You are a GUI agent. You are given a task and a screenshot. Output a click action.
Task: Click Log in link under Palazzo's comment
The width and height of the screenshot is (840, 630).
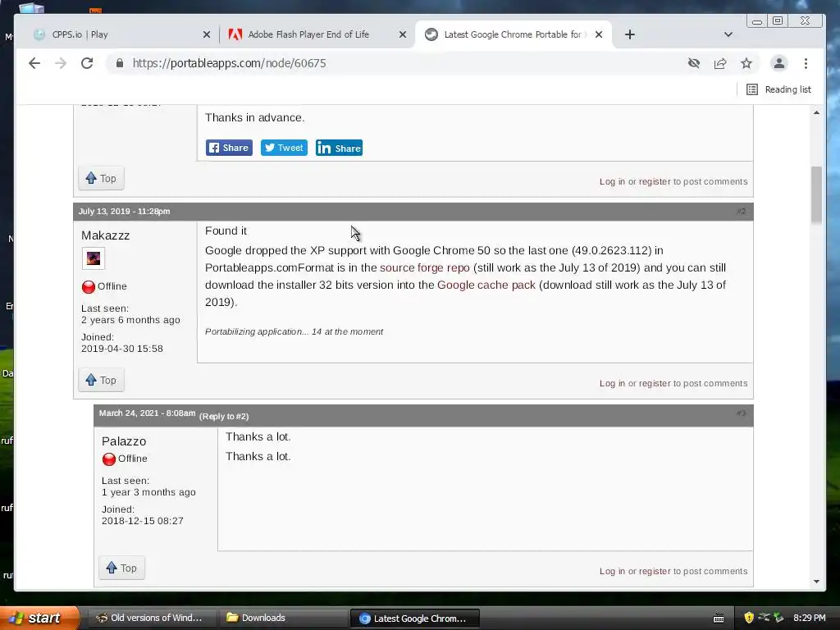(612, 572)
